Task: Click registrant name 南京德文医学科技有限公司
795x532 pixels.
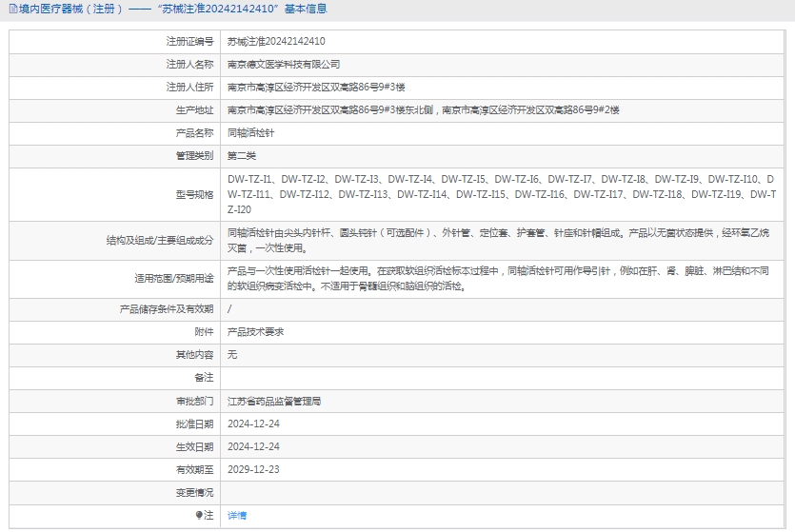Action: click(284, 65)
